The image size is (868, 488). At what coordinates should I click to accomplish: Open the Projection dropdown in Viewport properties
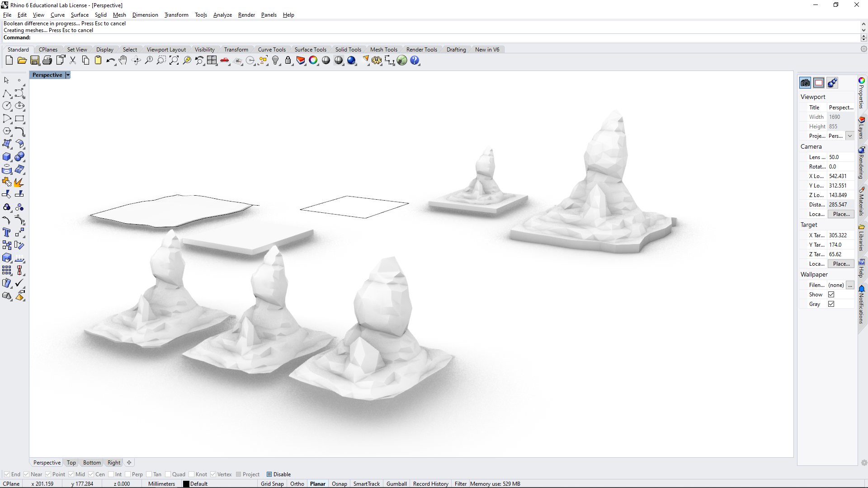click(x=850, y=136)
